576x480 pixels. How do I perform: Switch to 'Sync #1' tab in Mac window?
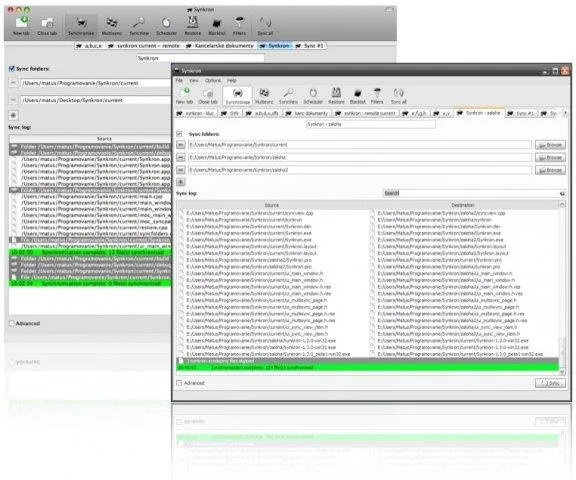point(310,46)
